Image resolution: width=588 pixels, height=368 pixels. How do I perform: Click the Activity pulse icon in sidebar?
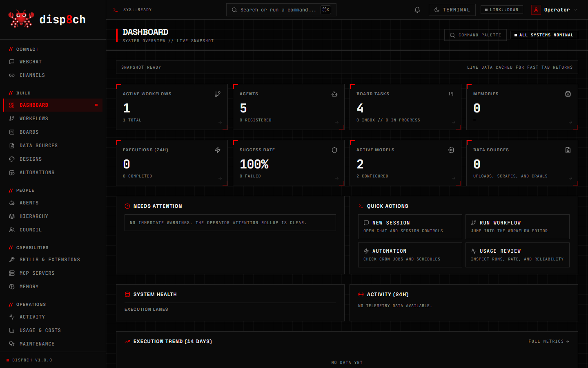(12, 317)
